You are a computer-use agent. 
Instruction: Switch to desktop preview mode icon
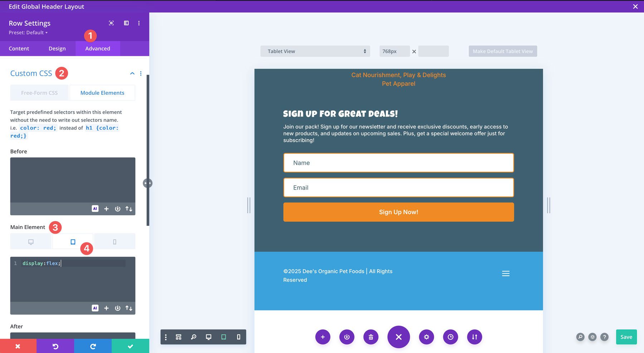[208, 337]
